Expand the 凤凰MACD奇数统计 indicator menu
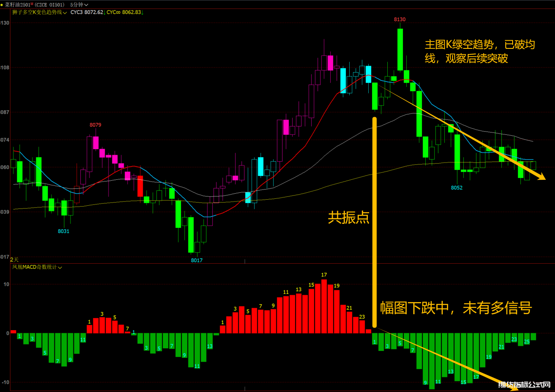This screenshot has width=555, height=392. 37,268
